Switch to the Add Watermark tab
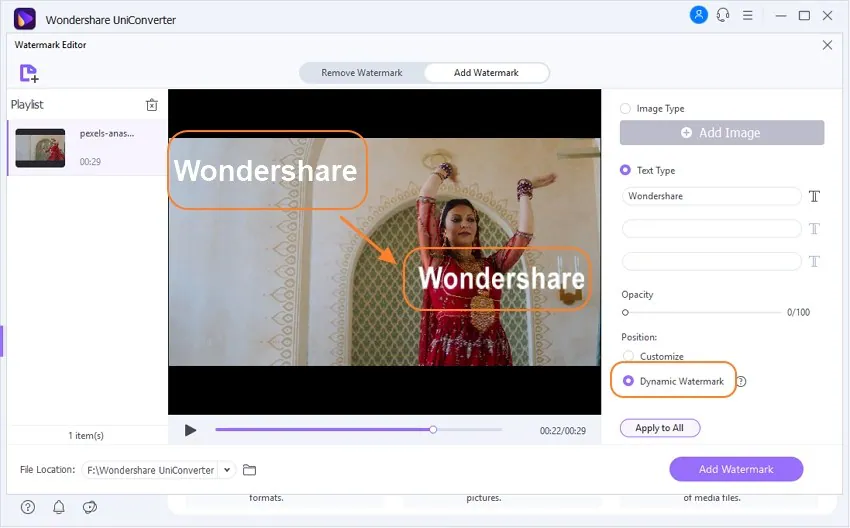Screen dimensions: 850x528 [x=486, y=73]
